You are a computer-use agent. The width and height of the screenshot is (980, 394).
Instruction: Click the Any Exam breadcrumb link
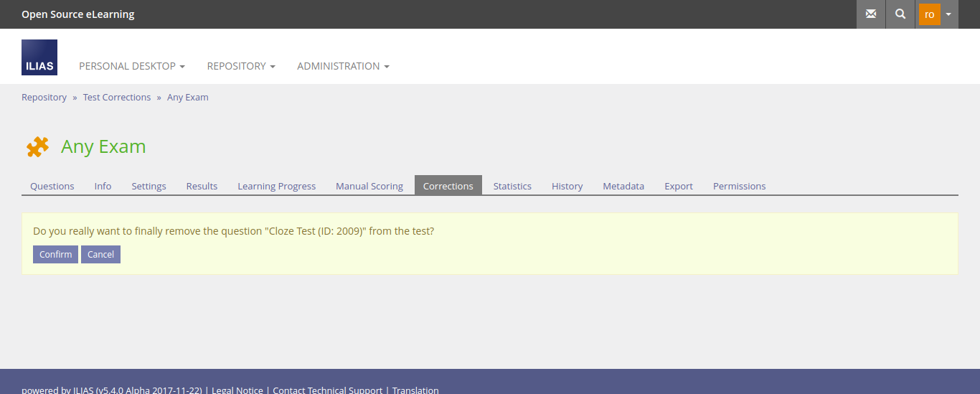[x=188, y=97]
